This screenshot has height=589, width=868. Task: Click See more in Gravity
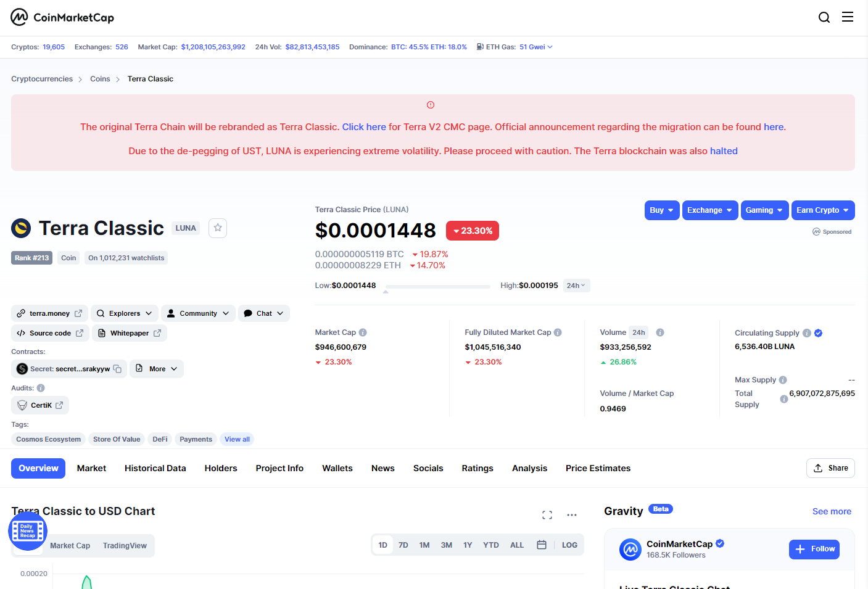(x=832, y=511)
